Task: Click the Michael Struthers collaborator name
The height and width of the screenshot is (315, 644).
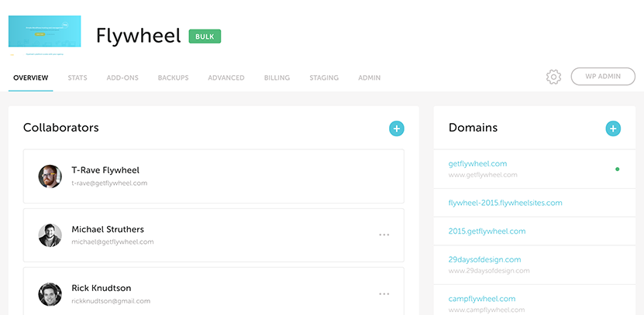Action: click(108, 229)
